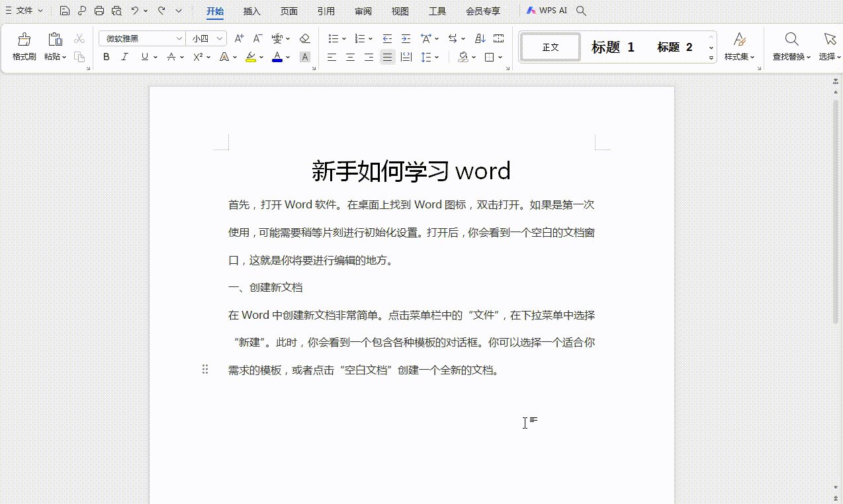Open the font name dropdown (微软雅黑)
Image resolution: width=843 pixels, height=504 pixels.
[179, 39]
